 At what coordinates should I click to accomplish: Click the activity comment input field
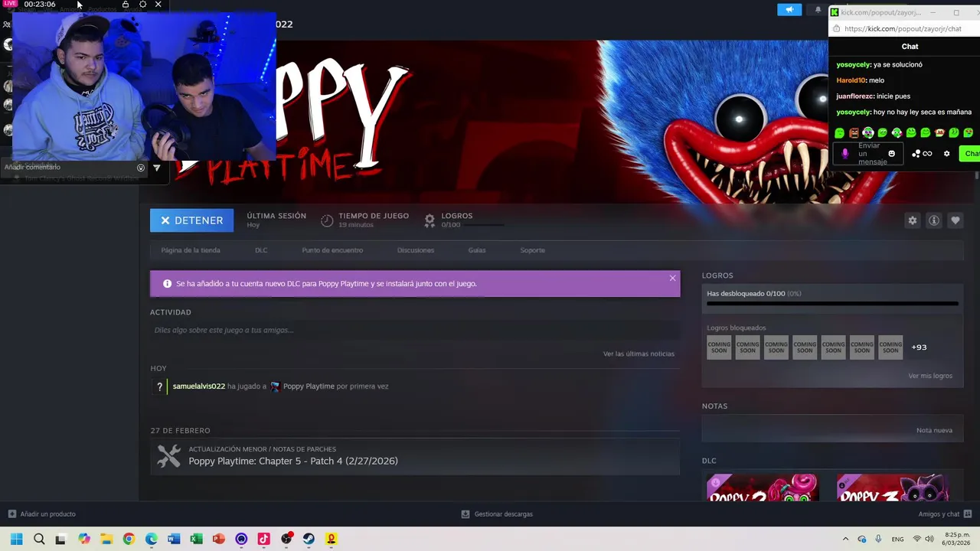click(415, 330)
